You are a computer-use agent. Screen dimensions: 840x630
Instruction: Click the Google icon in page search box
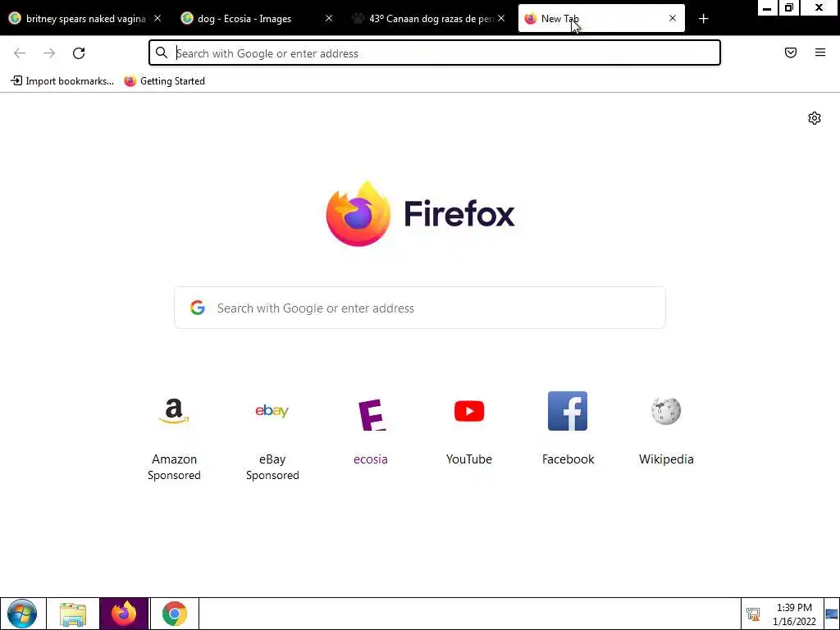198,308
